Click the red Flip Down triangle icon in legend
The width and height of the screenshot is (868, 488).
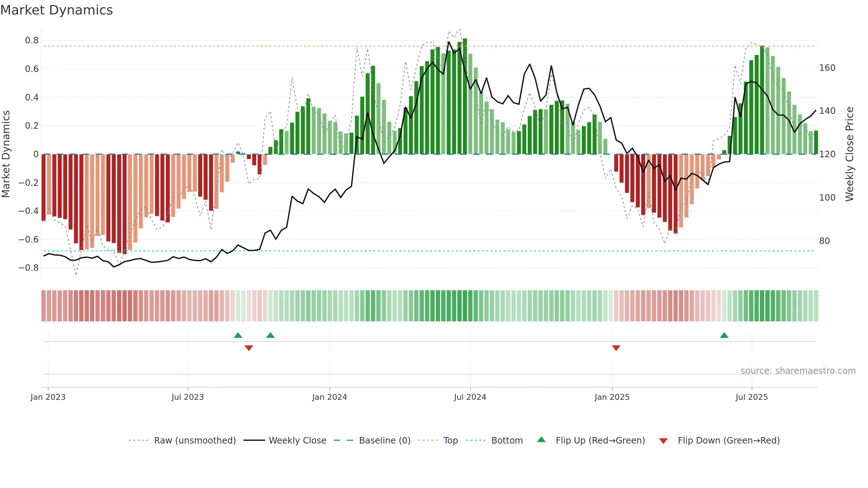663,441
